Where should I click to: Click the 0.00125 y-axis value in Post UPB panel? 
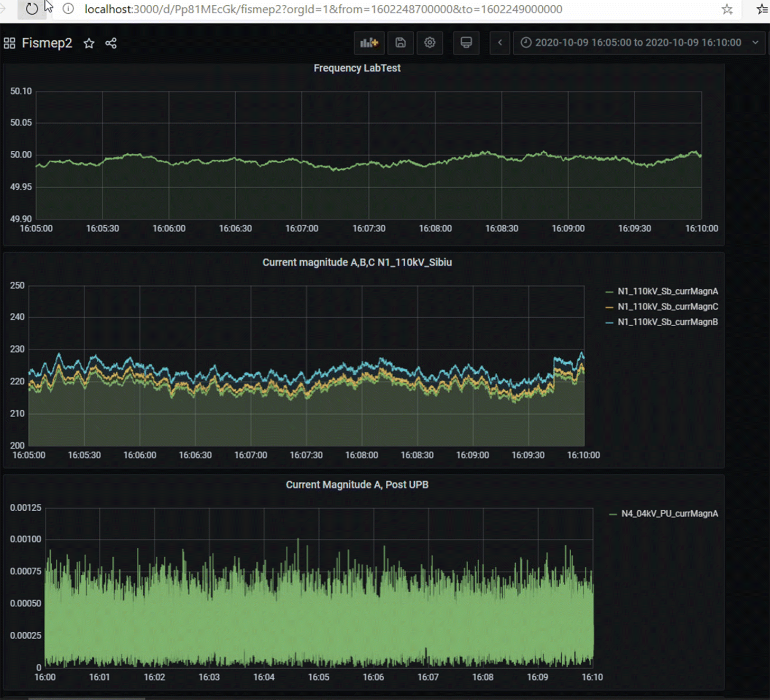25,508
